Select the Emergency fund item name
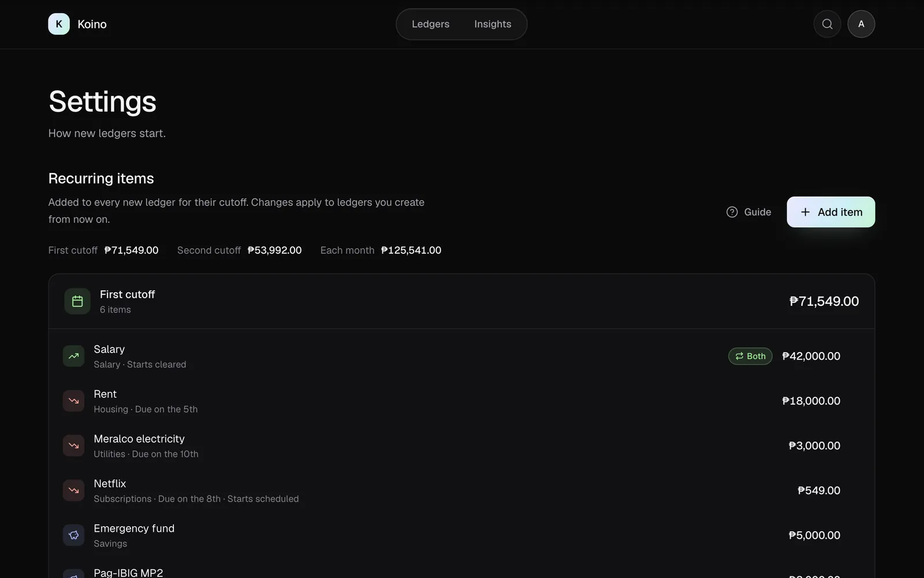This screenshot has height=578, width=924. click(x=134, y=528)
